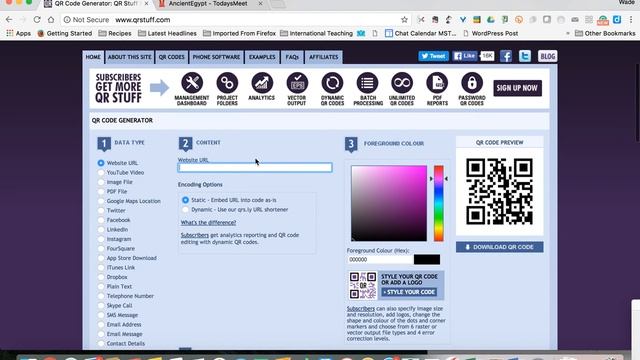The width and height of the screenshot is (640, 360).
Task: Open Imported From Firefox bookmarks folder
Action: coord(239,33)
